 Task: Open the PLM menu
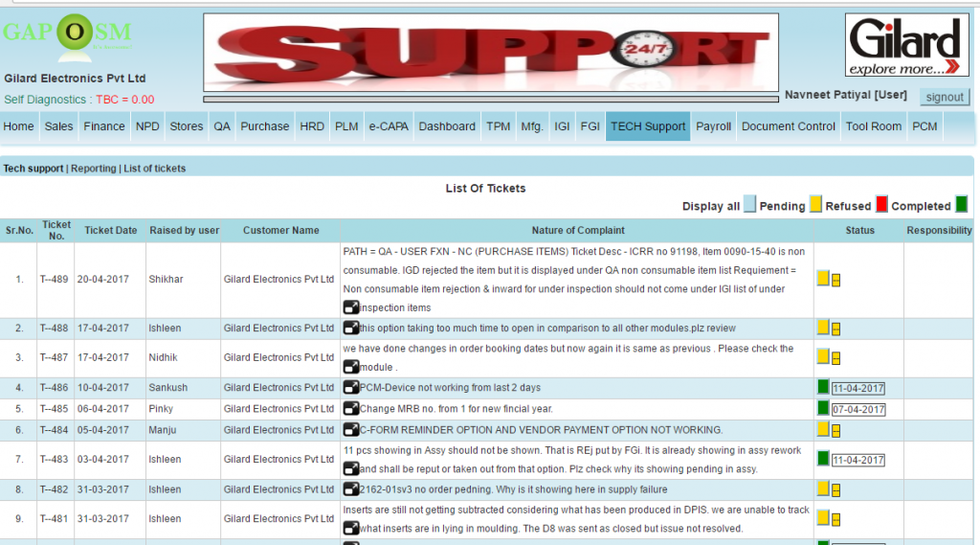point(346,126)
